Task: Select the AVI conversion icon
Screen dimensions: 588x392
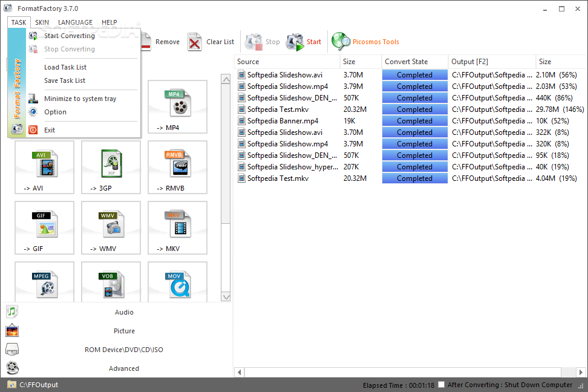Action: [x=45, y=163]
